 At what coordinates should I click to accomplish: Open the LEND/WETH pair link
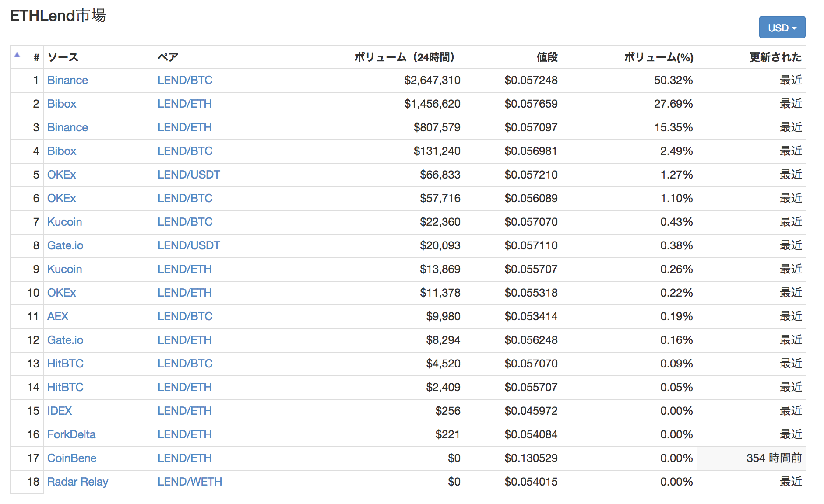[190, 482]
